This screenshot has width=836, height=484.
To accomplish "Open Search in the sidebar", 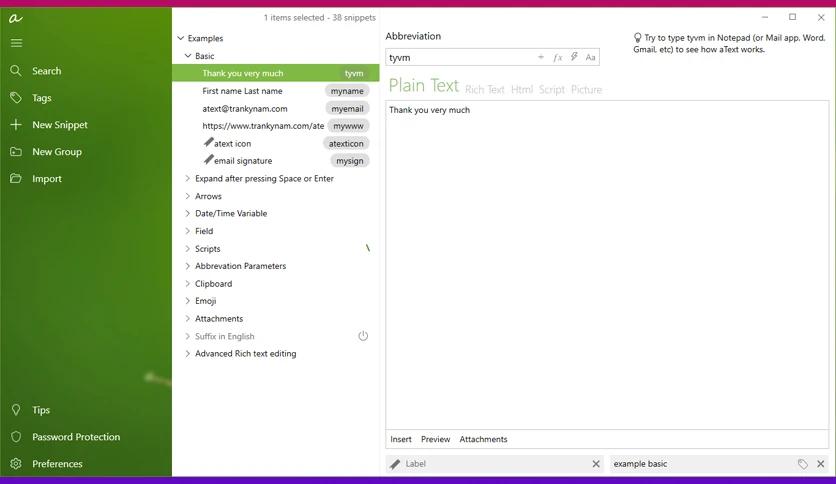I will (46, 71).
